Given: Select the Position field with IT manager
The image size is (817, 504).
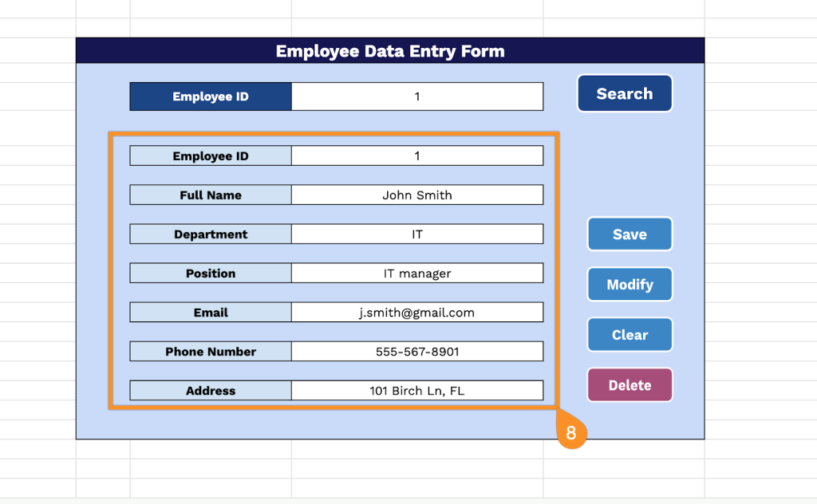Looking at the screenshot, I should click(x=416, y=274).
